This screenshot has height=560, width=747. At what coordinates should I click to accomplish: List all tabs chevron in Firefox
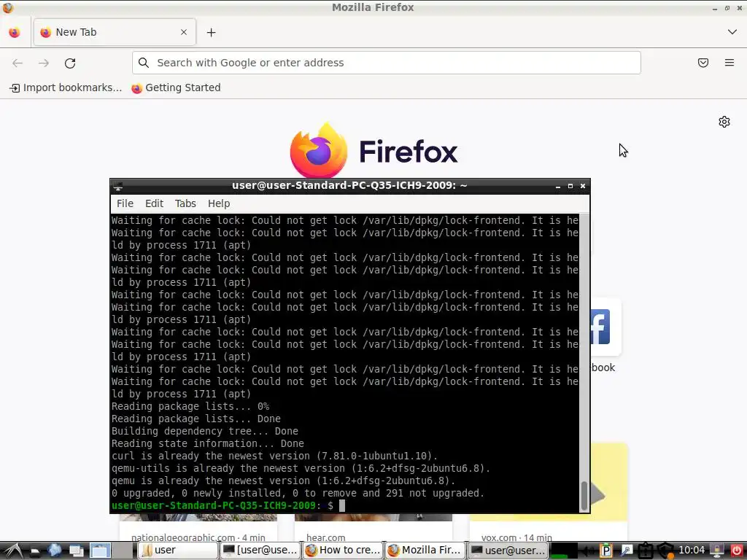(x=732, y=32)
